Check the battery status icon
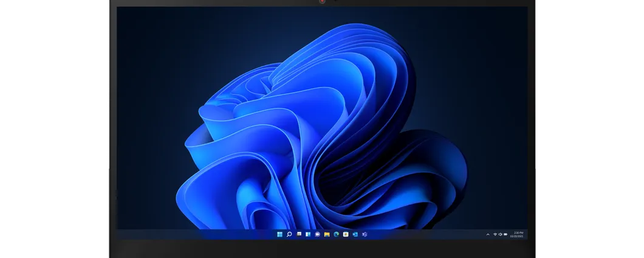Viewport: 644px width, 258px height. (505, 234)
